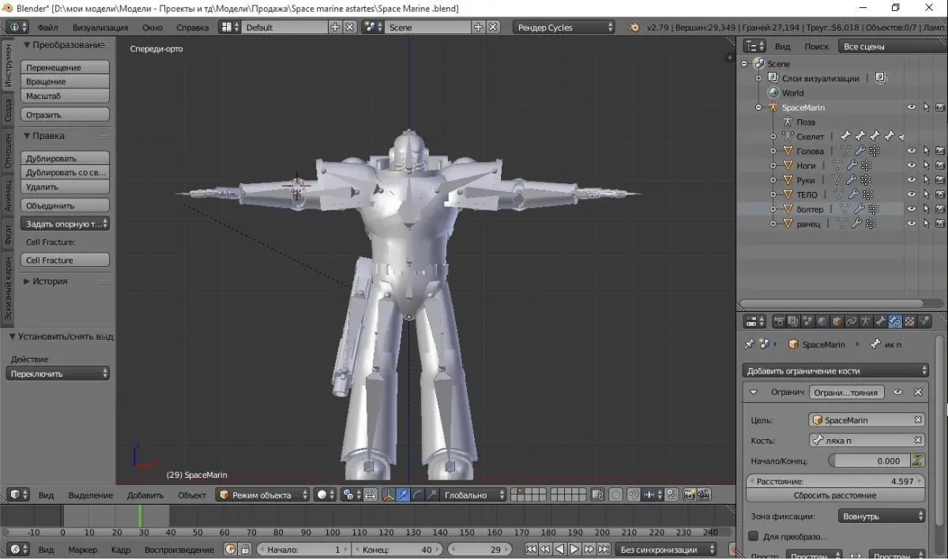
Task: Open the Визуализация menu
Action: point(100,27)
